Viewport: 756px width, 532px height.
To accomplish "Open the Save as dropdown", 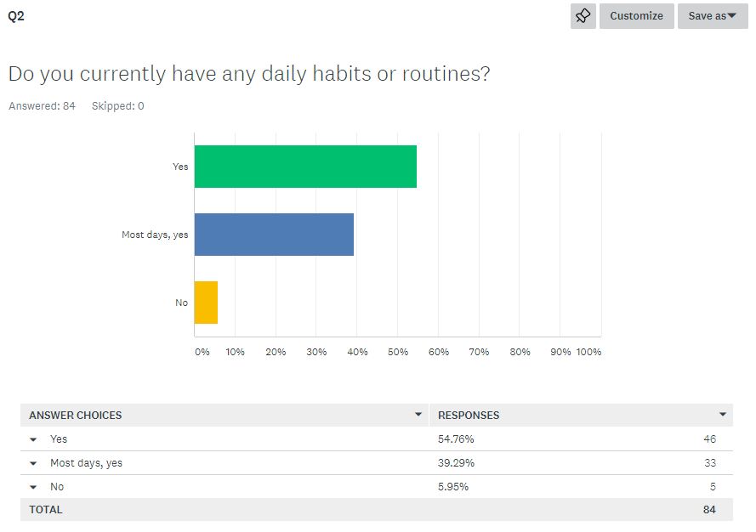I will pyautogui.click(x=712, y=16).
